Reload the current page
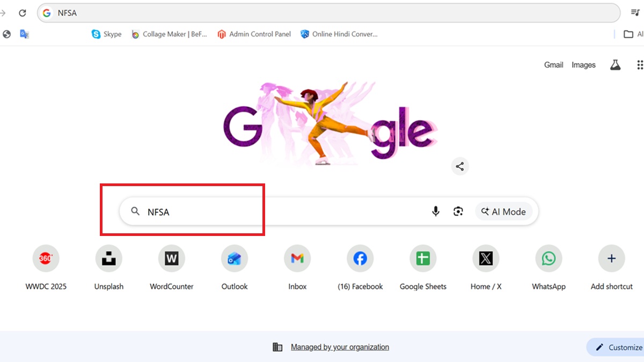 [23, 13]
